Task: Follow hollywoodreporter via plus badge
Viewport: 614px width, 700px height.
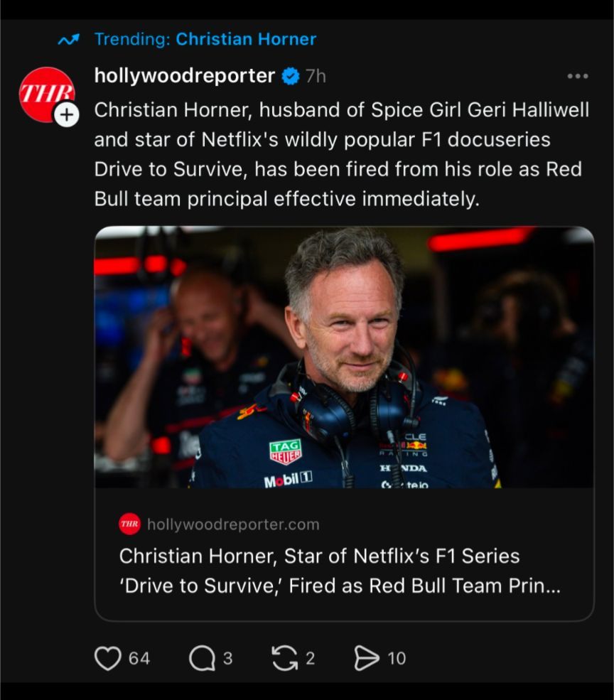Action: pos(67,114)
